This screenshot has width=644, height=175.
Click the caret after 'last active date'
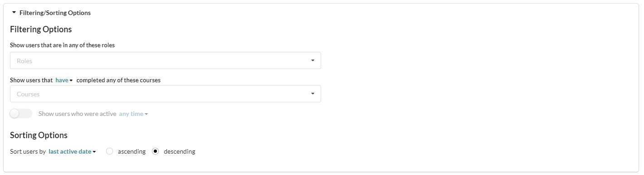coord(94,152)
